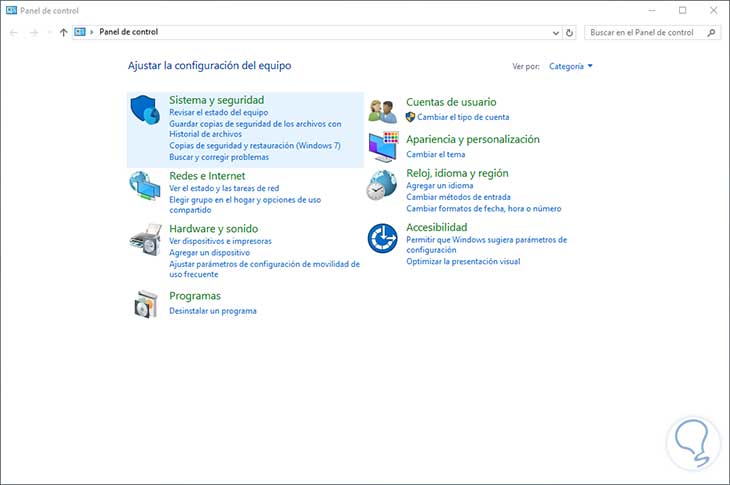
Task: Expand the breadcrumb chevron before Panel de control
Action: pos(92,32)
